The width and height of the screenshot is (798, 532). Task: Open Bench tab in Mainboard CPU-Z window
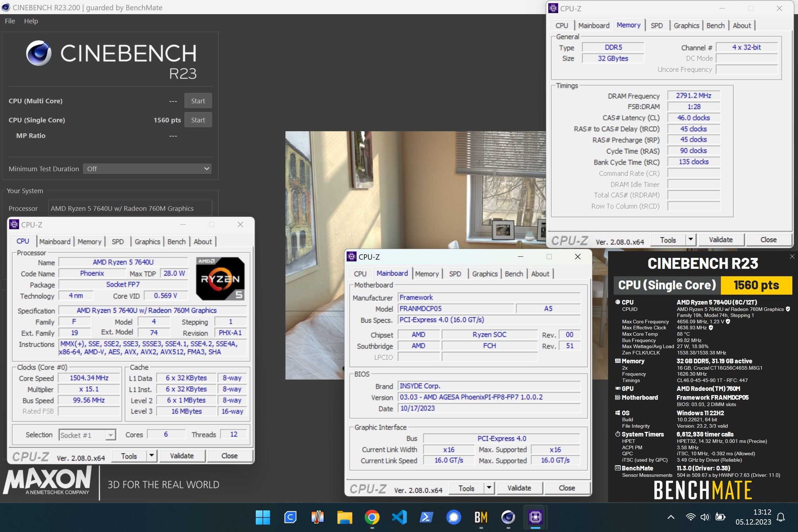[514, 274]
